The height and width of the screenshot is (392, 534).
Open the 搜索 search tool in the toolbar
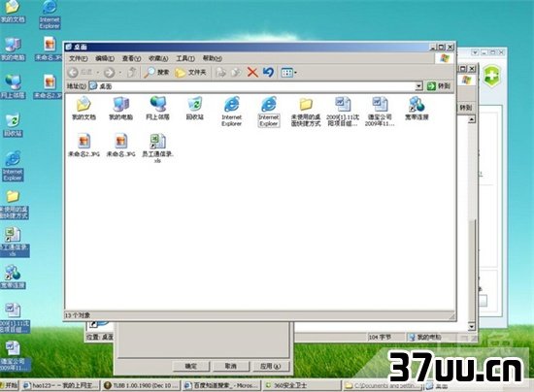click(156, 72)
